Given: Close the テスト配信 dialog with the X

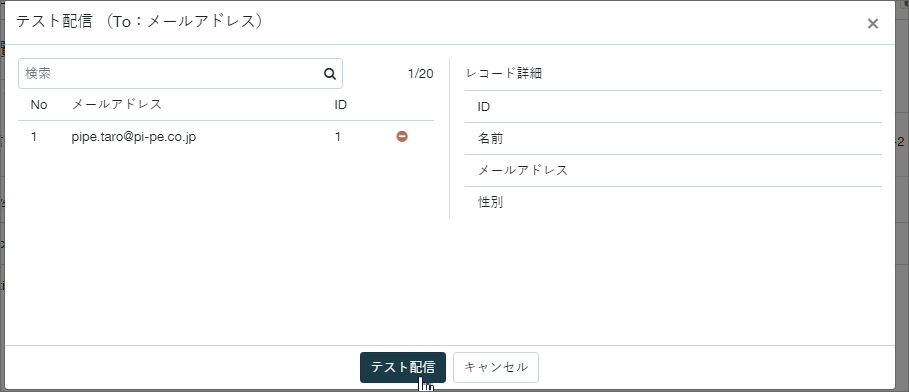Looking at the screenshot, I should [872, 24].
